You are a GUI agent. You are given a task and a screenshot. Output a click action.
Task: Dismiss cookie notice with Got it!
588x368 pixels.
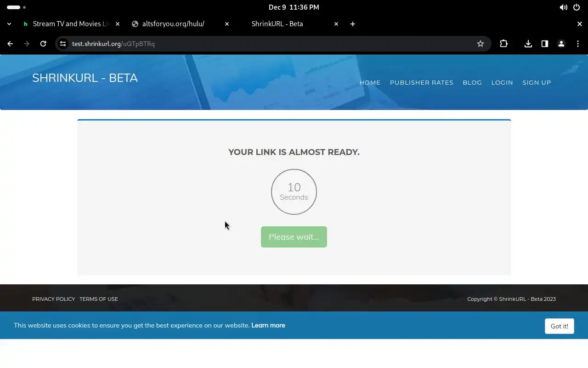(560, 326)
